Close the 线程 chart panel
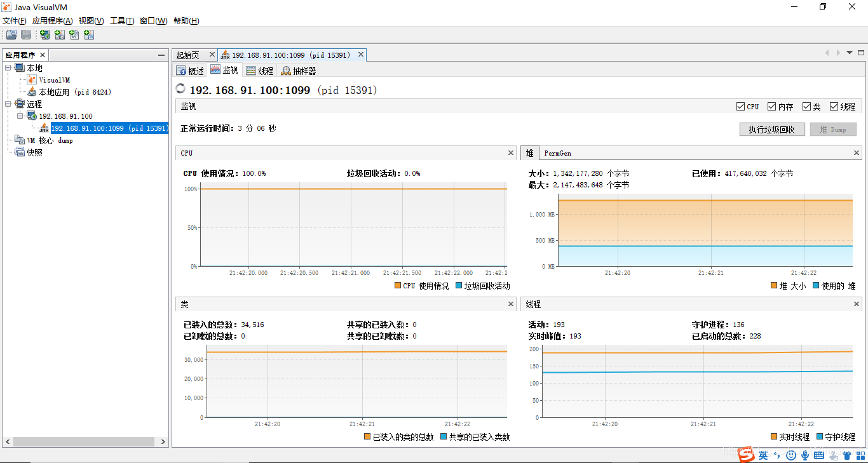868x463 pixels. pos(857,304)
